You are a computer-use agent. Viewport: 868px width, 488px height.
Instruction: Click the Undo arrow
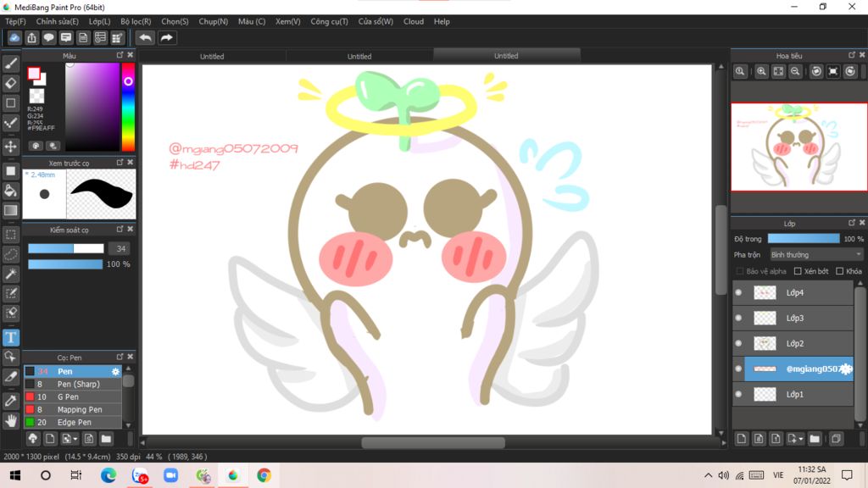[145, 37]
